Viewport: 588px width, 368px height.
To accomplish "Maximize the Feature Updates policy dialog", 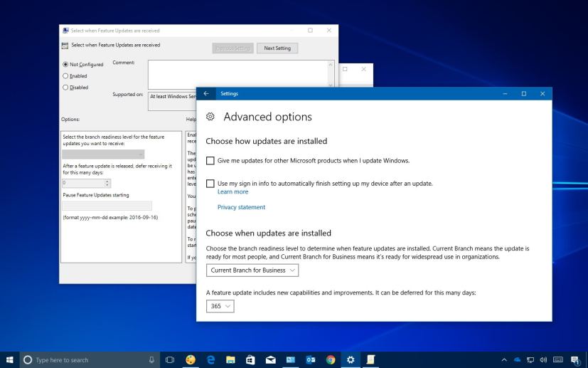I will pyautogui.click(x=310, y=31).
